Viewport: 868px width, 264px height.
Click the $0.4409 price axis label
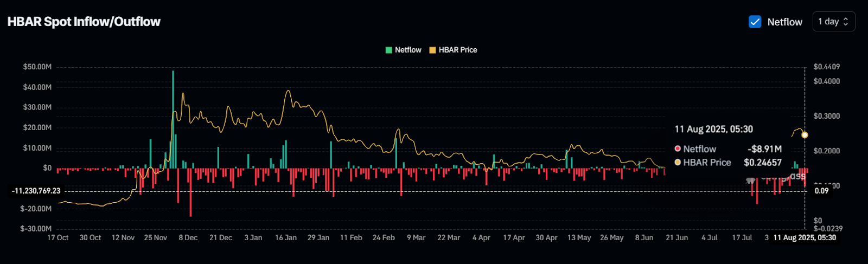tap(827, 67)
